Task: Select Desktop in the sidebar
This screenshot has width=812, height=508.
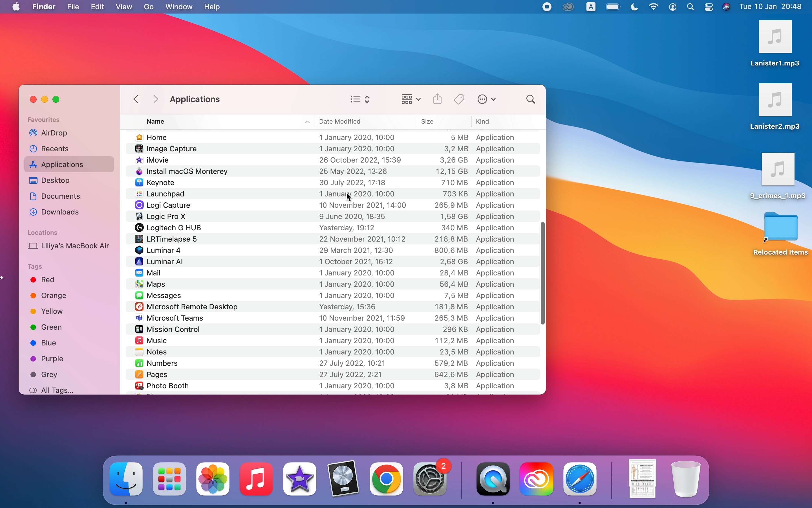Action: (69, 180)
